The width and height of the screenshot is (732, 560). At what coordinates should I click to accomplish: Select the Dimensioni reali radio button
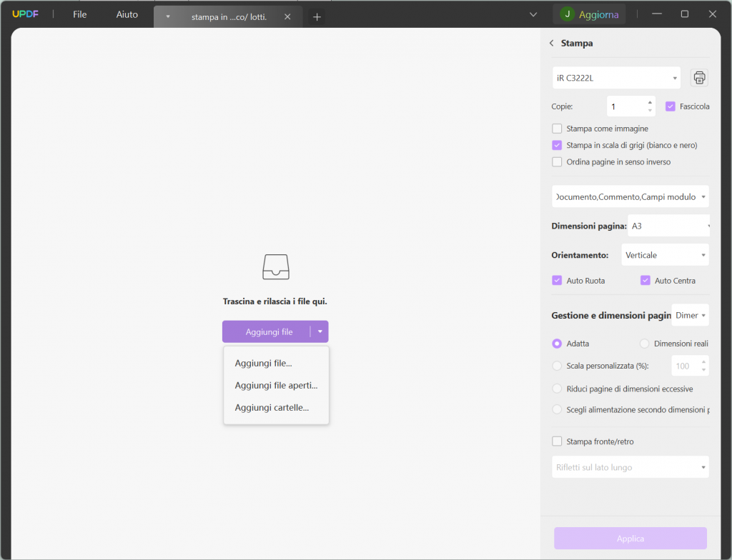point(646,344)
